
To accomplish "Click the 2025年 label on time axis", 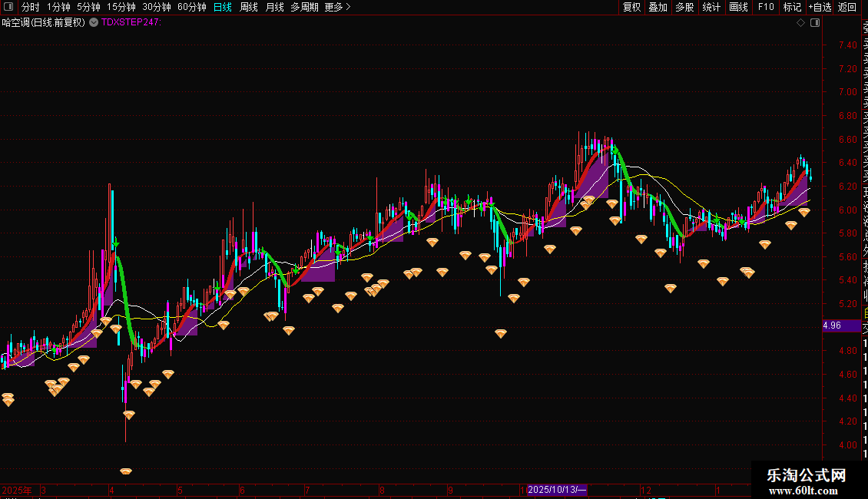I will pyautogui.click(x=17, y=490).
